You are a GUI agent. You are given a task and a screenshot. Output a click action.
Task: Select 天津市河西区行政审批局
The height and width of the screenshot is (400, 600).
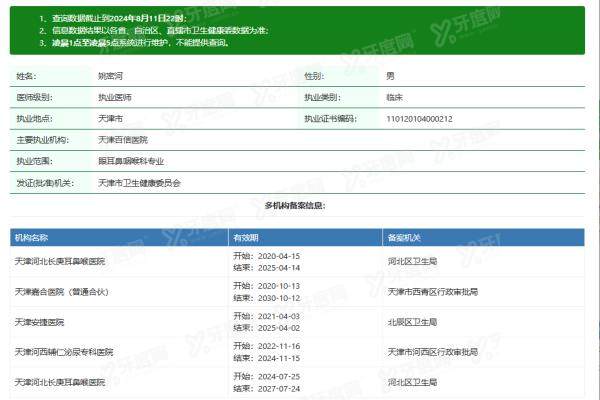[433, 352]
